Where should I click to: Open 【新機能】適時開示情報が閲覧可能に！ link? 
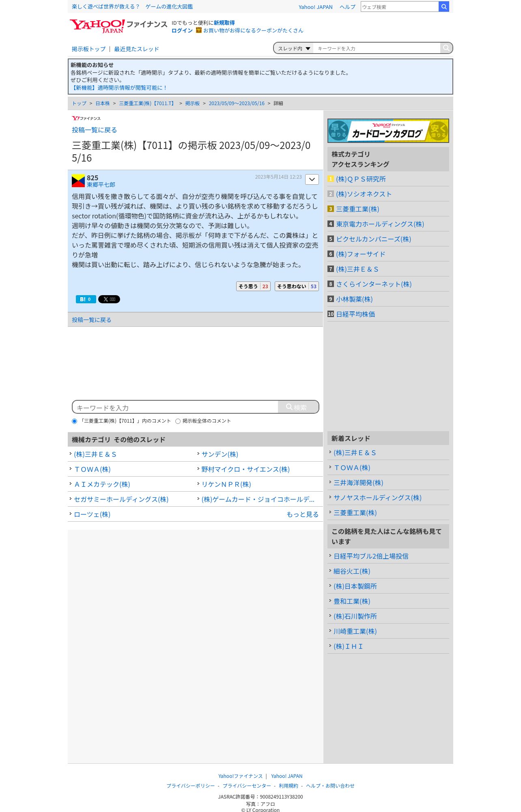click(118, 88)
